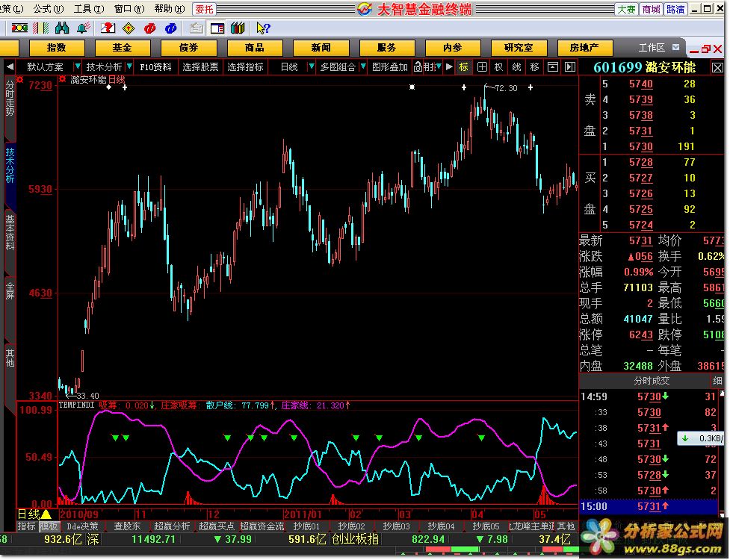The height and width of the screenshot is (560, 730).
Task: Expand the 日线 period dropdown arrow
Action: click(x=312, y=67)
